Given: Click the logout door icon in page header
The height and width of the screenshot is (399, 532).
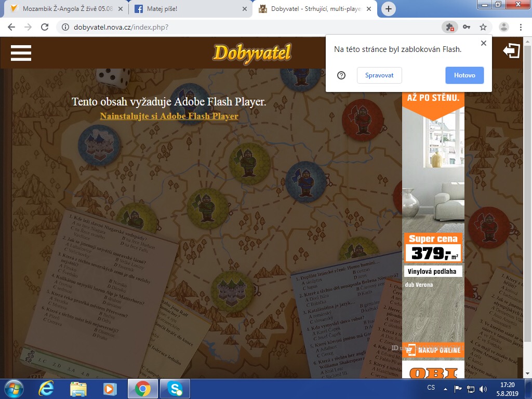Looking at the screenshot, I should coord(511,51).
